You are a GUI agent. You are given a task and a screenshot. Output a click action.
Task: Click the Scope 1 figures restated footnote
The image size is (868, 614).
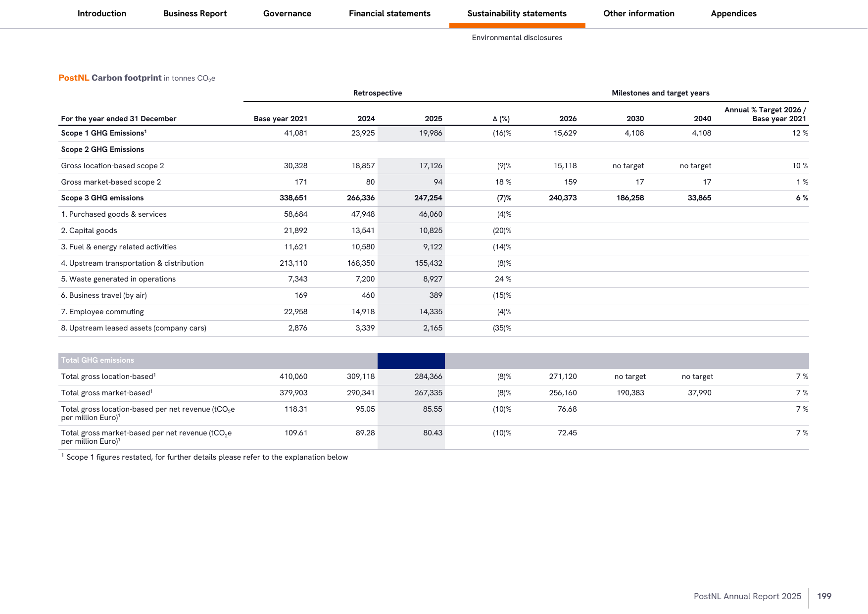(x=204, y=457)
